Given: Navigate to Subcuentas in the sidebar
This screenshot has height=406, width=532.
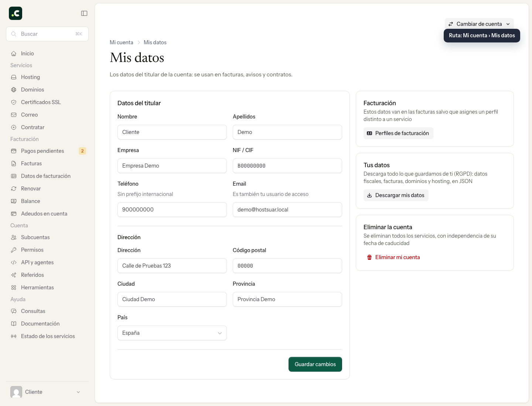Looking at the screenshot, I should (47, 237).
